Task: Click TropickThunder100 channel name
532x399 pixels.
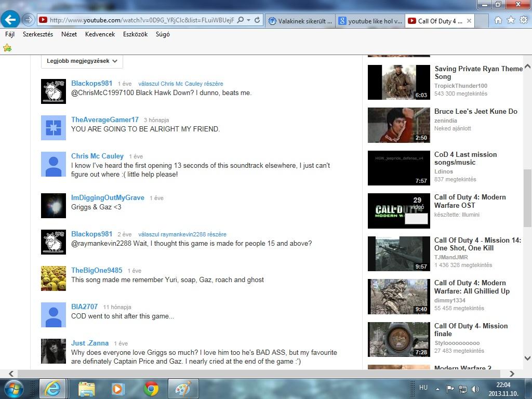Action: 461,86
